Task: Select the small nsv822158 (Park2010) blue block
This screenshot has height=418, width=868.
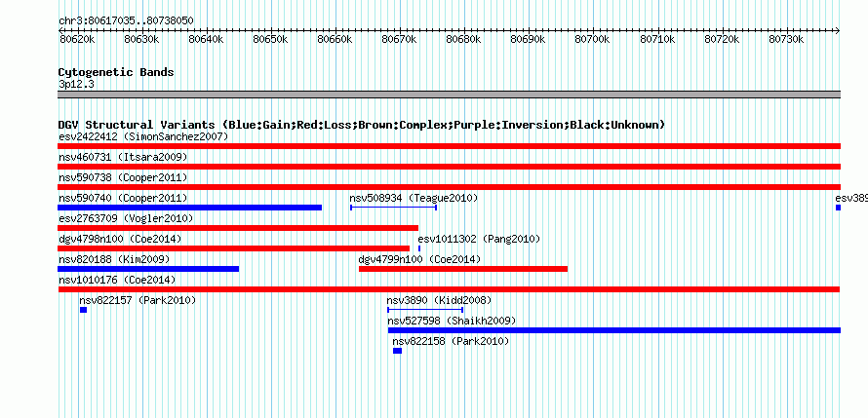Action: (x=398, y=351)
